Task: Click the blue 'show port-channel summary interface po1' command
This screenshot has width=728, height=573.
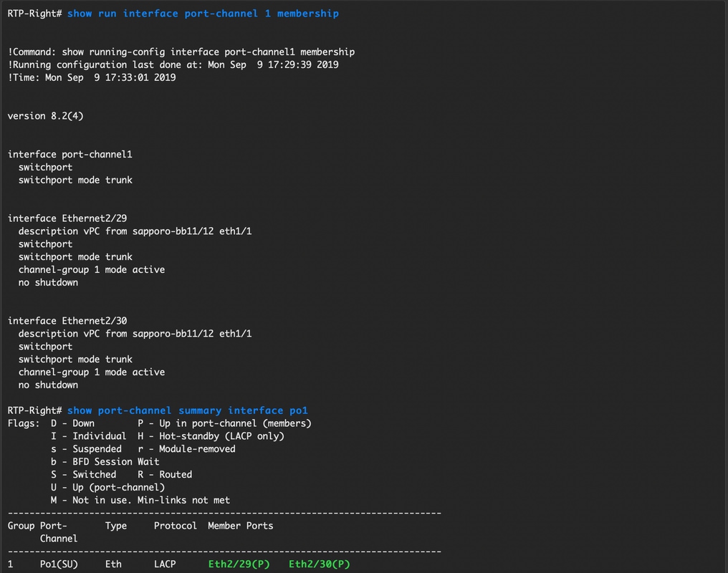Action: (x=187, y=410)
